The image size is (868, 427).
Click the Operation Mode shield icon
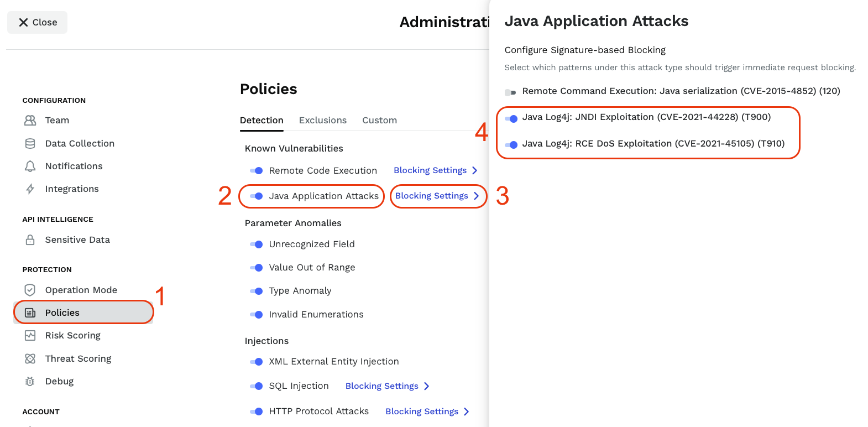coord(30,290)
